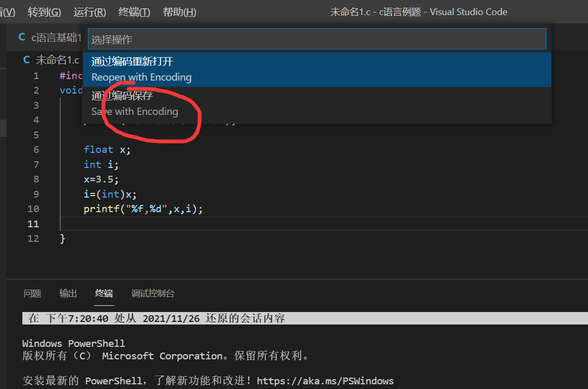Open the 终端(T) menu
The height and width of the screenshot is (389, 588).
coord(134,12)
